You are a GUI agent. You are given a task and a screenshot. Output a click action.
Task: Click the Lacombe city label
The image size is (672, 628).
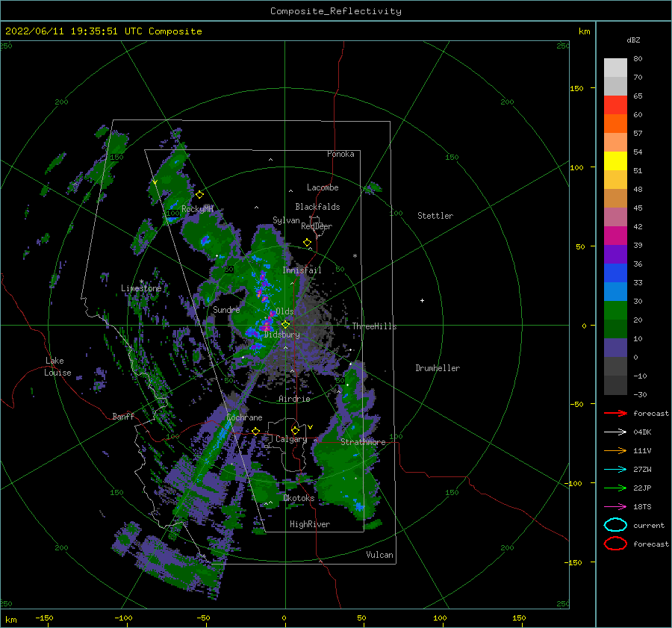323,187
